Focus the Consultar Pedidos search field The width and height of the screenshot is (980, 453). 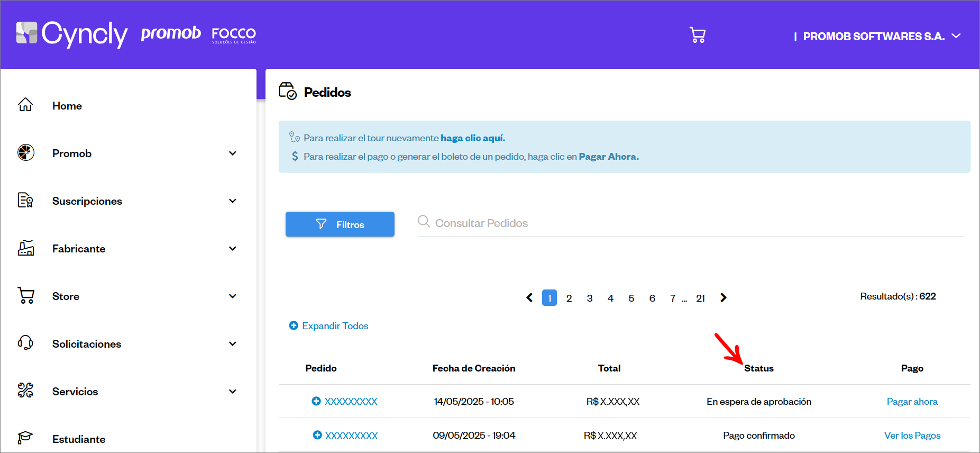pyautogui.click(x=688, y=223)
